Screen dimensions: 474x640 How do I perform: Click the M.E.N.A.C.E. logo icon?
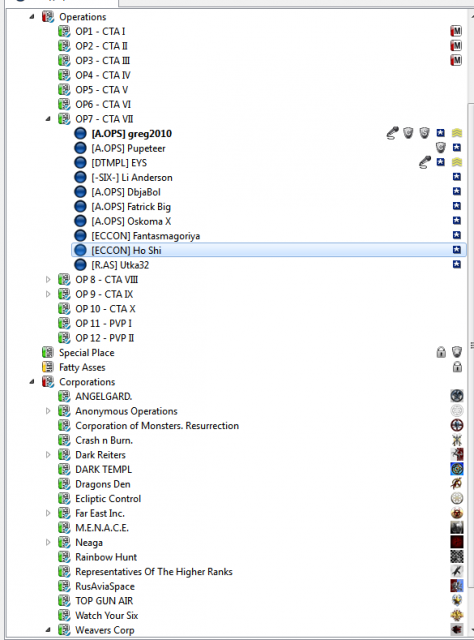coord(457,528)
